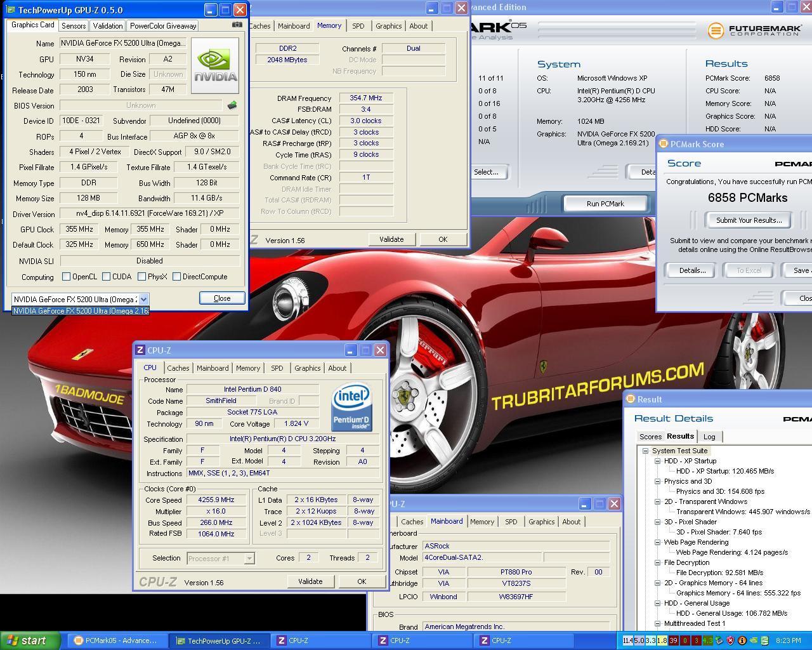Open the Validation tab in GPU-Z
Screen dimensions: 812x650
coord(107,26)
